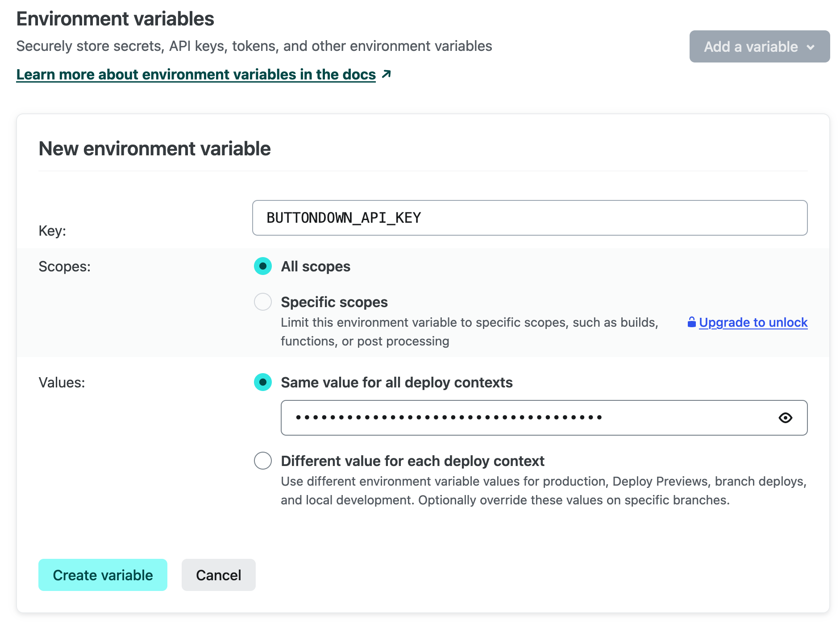The image size is (840, 624).
Task: Cancel the new environment variable form
Action: (x=218, y=575)
